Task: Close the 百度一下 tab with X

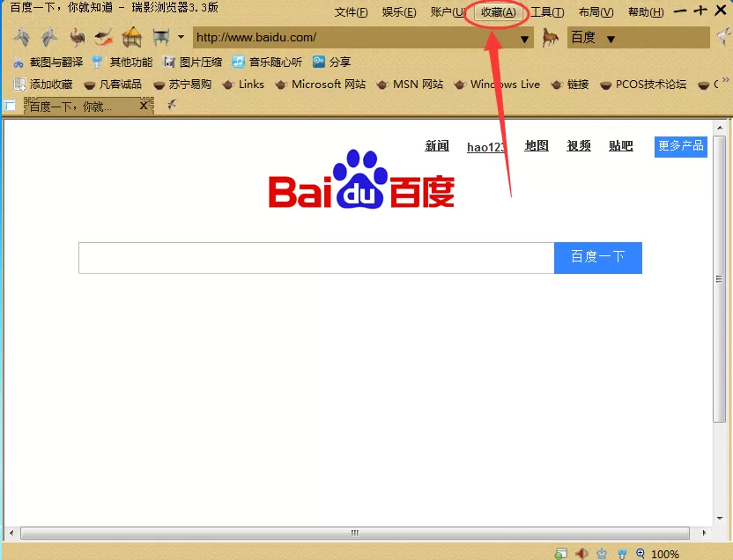Action: (x=144, y=106)
